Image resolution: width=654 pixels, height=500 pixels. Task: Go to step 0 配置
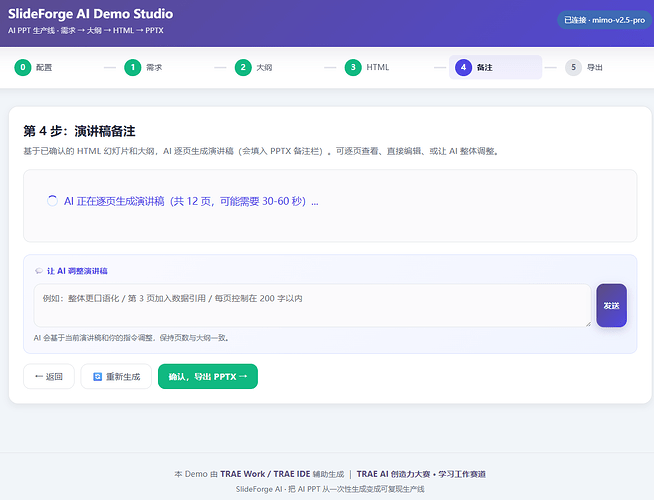tap(33, 67)
